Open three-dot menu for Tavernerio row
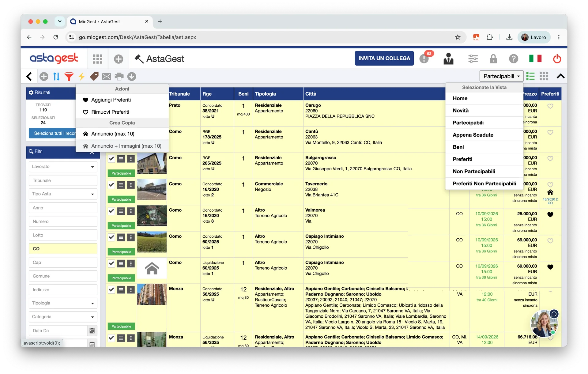 click(131, 185)
